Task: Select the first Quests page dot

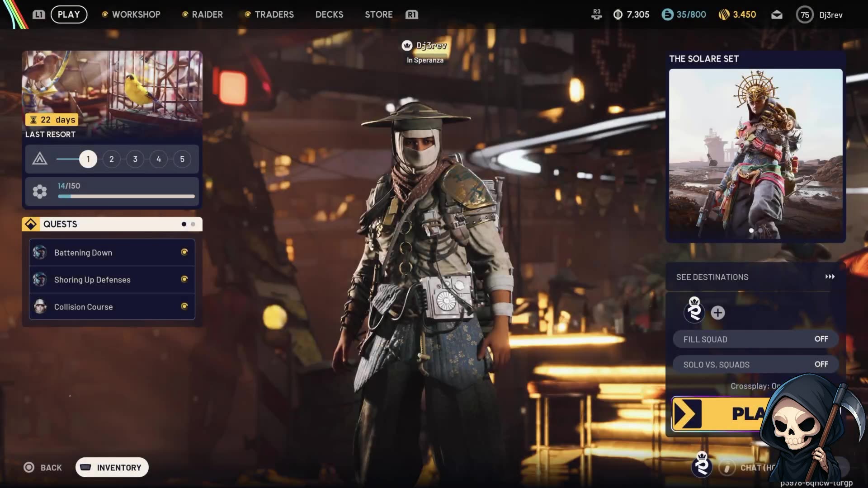Action: click(184, 224)
